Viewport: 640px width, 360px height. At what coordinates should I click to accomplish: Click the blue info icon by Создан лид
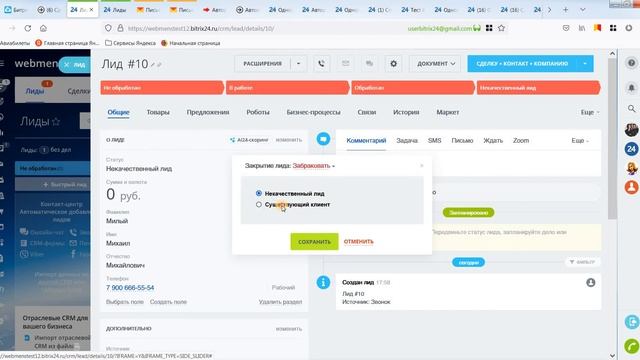click(x=323, y=282)
